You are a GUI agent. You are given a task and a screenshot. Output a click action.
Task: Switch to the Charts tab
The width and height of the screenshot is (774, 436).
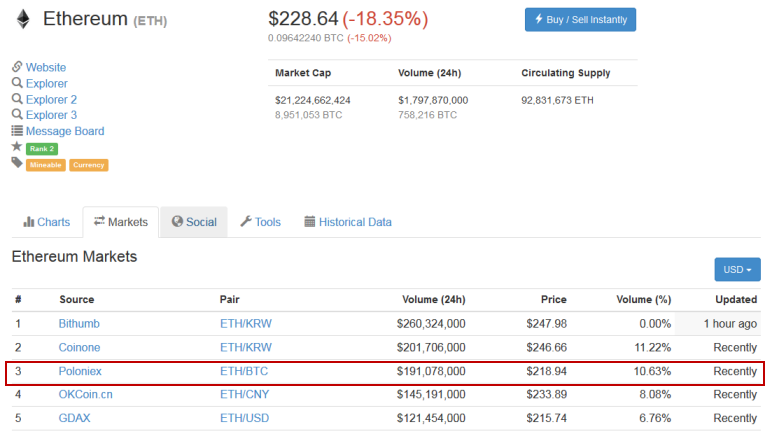(x=47, y=222)
